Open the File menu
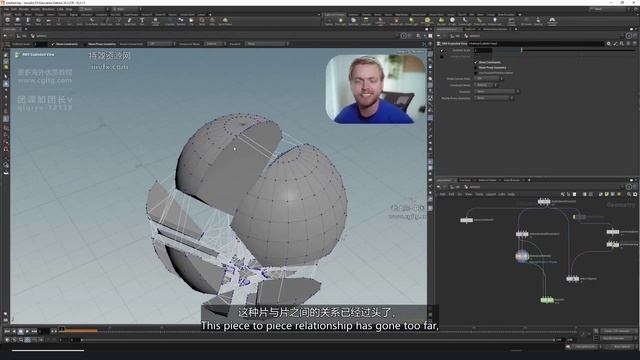 [7, 9]
